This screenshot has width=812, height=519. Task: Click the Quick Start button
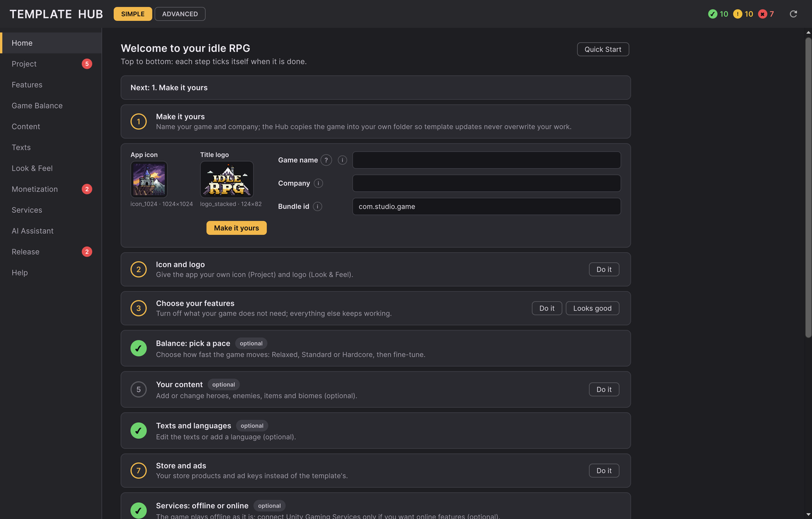point(603,49)
